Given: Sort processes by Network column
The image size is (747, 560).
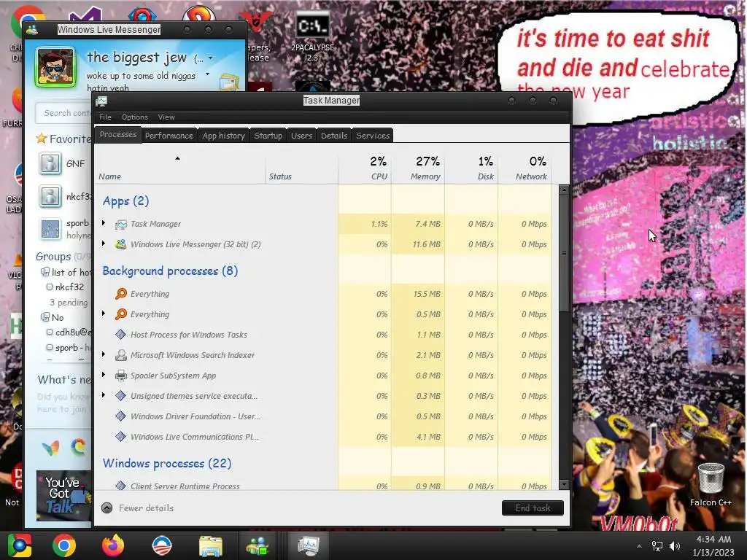Looking at the screenshot, I should pyautogui.click(x=525, y=168).
